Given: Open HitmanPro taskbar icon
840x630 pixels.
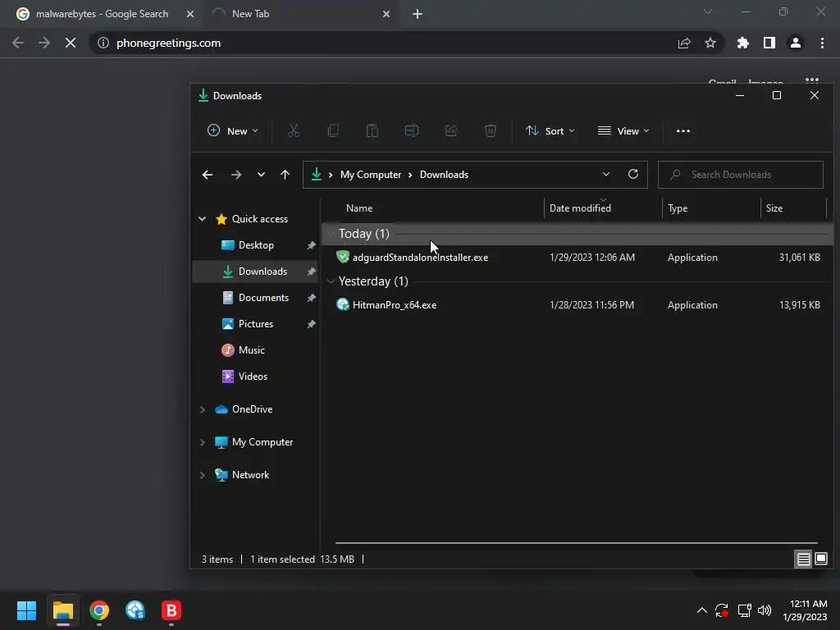Looking at the screenshot, I should [135, 610].
